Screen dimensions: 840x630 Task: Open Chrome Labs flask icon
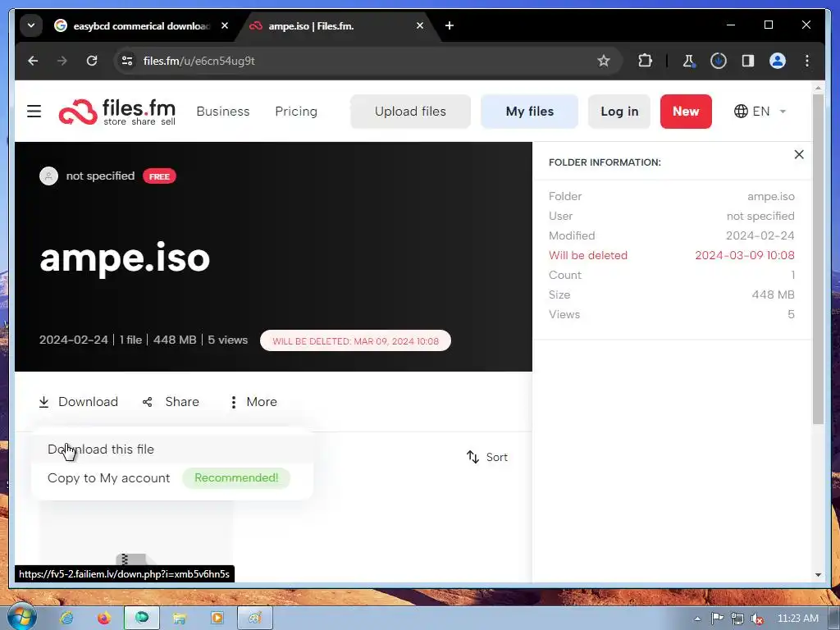pyautogui.click(x=689, y=61)
